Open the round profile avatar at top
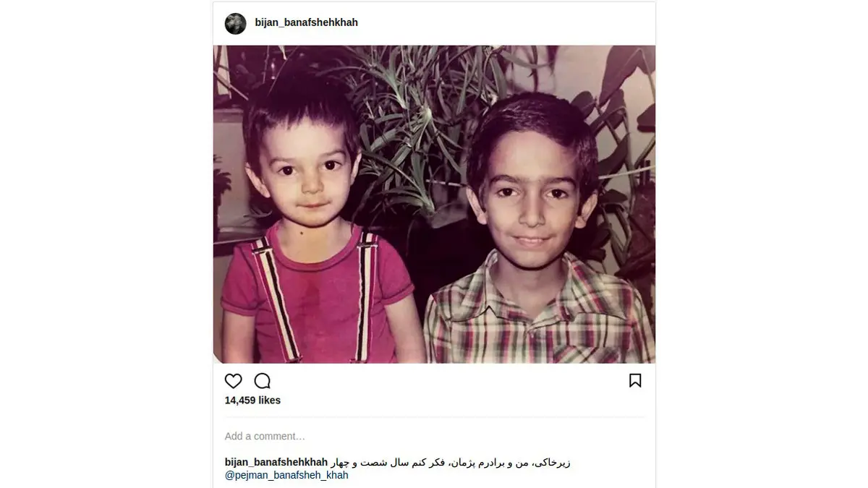The height and width of the screenshot is (488, 868). pyautogui.click(x=236, y=23)
